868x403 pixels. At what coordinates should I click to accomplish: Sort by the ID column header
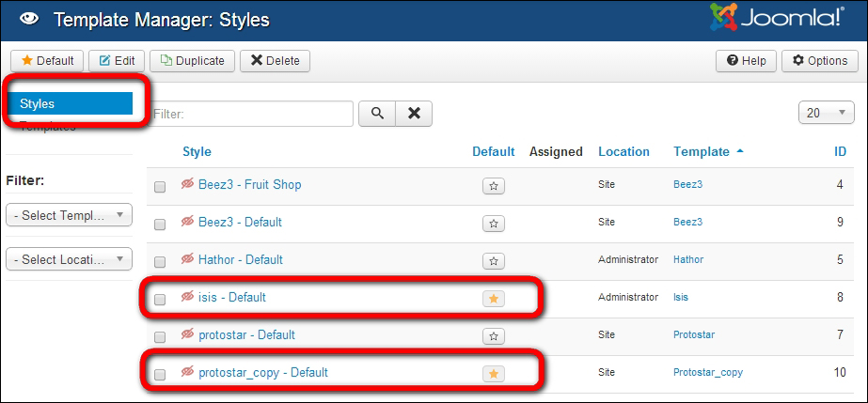coord(841,151)
